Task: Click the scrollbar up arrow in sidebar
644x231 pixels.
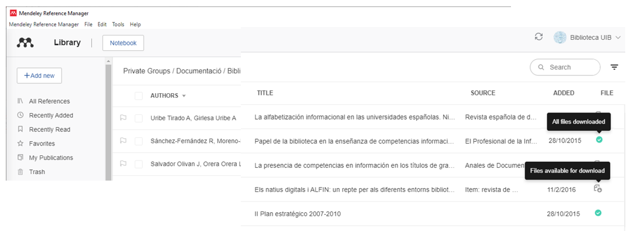Action: [x=108, y=61]
